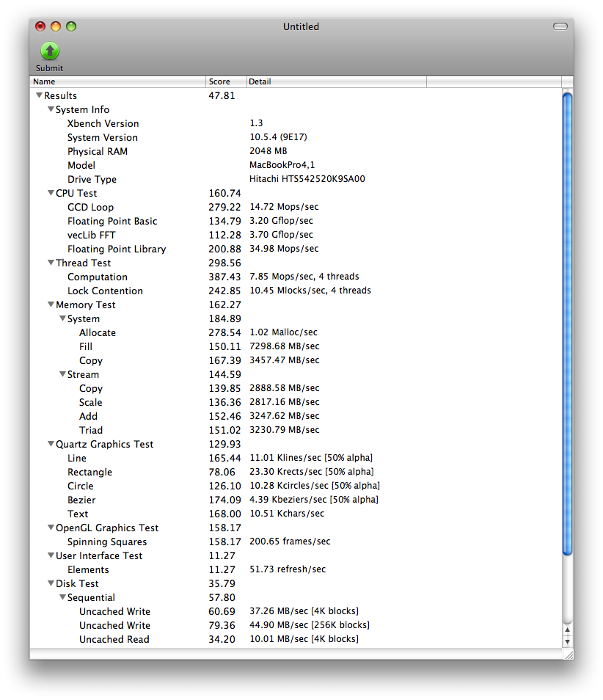Select the Allocate row
This screenshot has height=700, width=603.
(296, 332)
